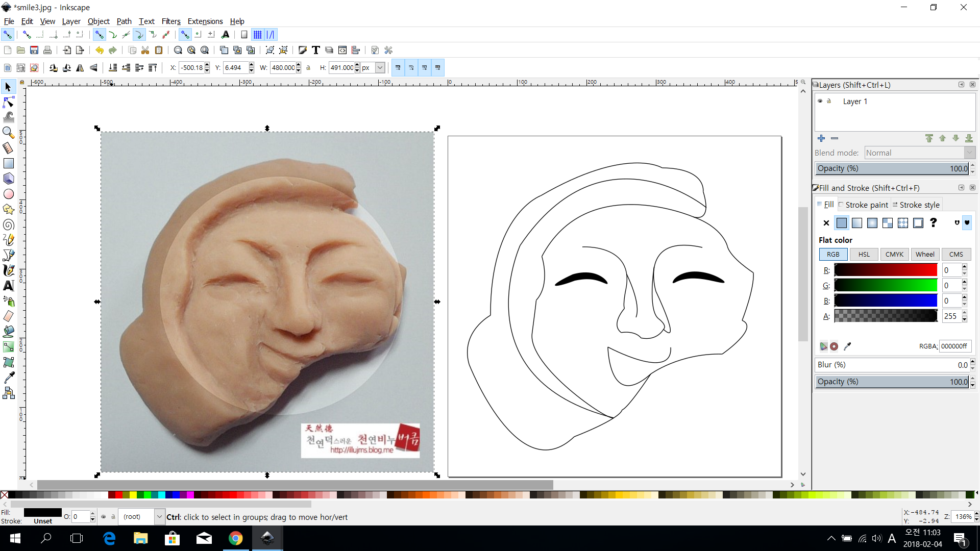Viewport: 980px width, 551px height.
Task: Toggle width-height ratio lock
Action: 308,68
